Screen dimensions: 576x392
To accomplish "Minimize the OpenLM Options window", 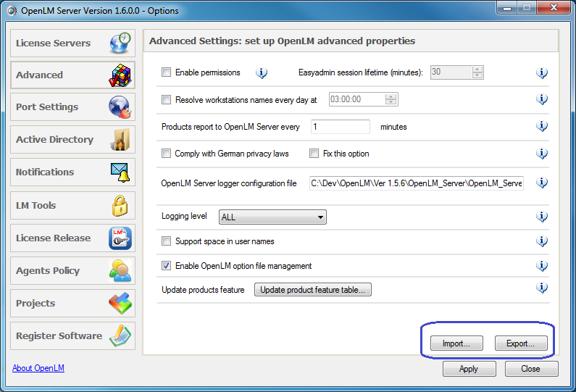I will point(507,8).
